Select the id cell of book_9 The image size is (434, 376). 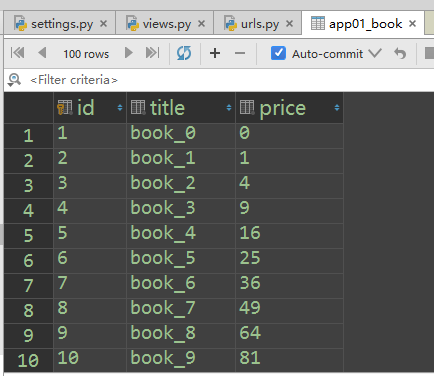[90, 359]
